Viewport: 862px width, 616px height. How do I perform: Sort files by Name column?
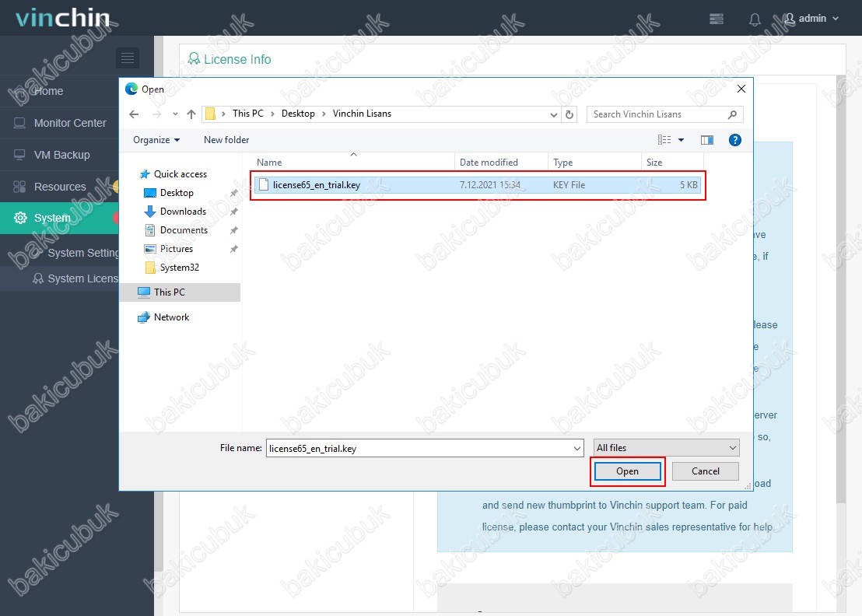click(353, 163)
